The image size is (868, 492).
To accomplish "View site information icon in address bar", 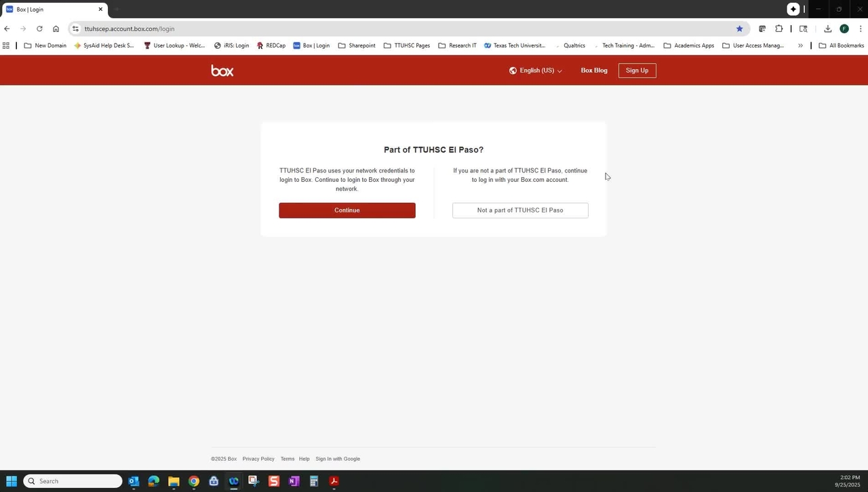I will click(76, 29).
